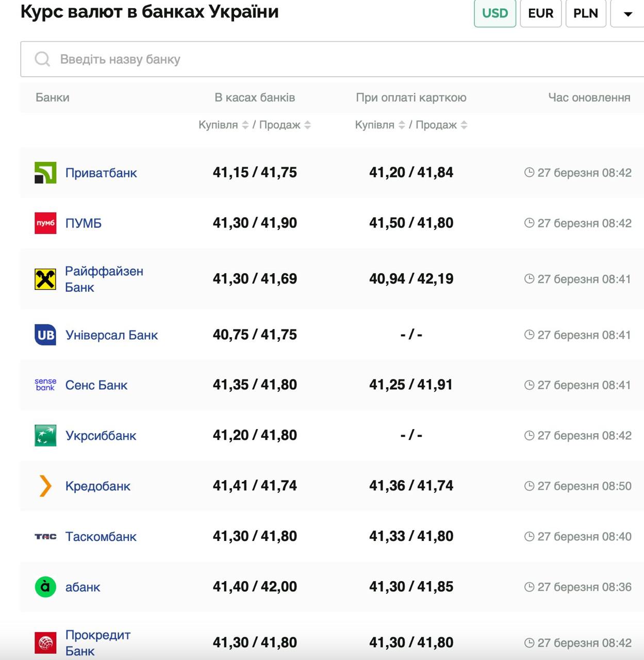The width and height of the screenshot is (644, 660).
Task: Sort by card payment Купівля rate
Action: coord(402,125)
